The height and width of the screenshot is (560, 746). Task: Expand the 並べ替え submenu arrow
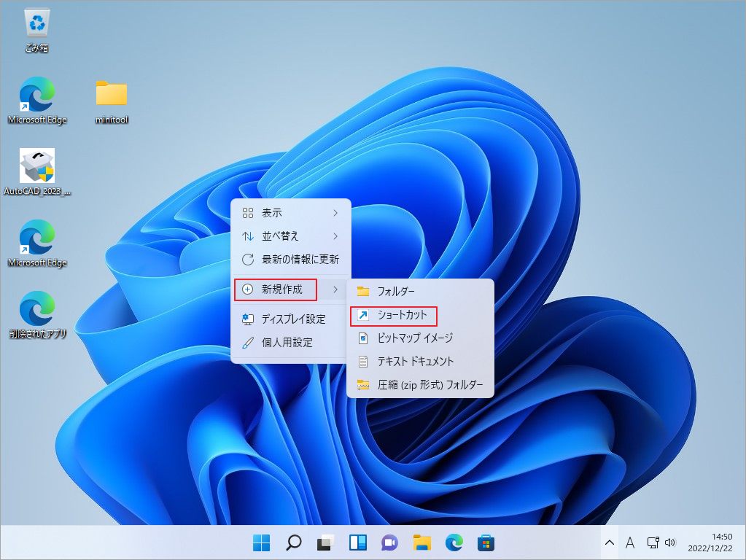tap(336, 236)
